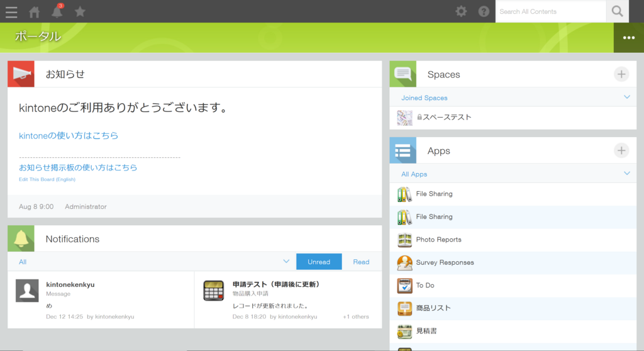
Task: Open the hamburger menu icon
Action: [11, 12]
